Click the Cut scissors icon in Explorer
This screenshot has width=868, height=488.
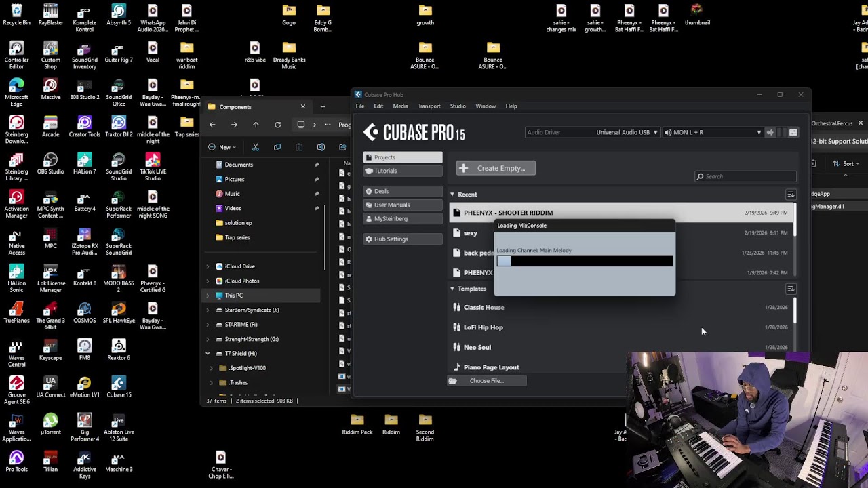[256, 147]
